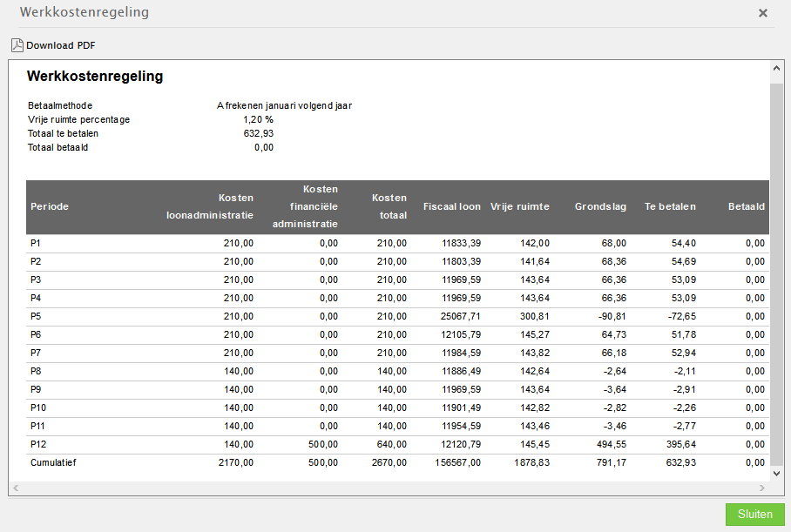Select the Fiscaal loon column header
Viewport: 791px width, 532px height.
point(451,207)
